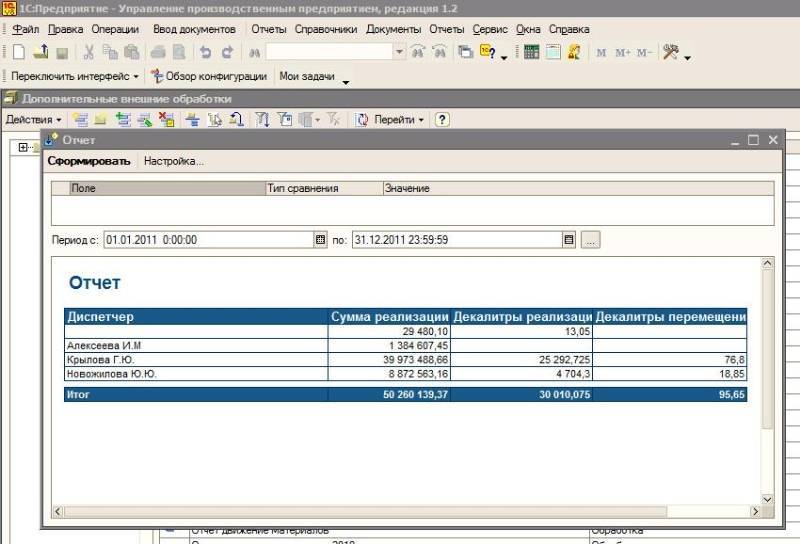800x544 pixels.
Task: Open the calculator from the toolbar
Action: tap(531, 52)
